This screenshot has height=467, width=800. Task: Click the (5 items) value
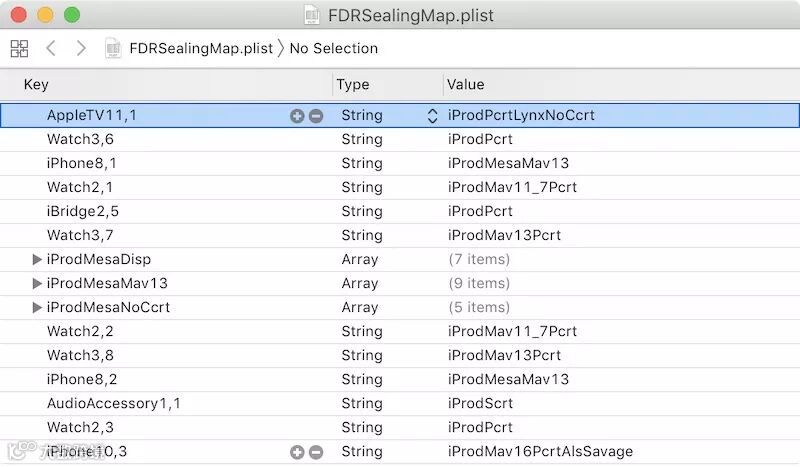coord(479,307)
